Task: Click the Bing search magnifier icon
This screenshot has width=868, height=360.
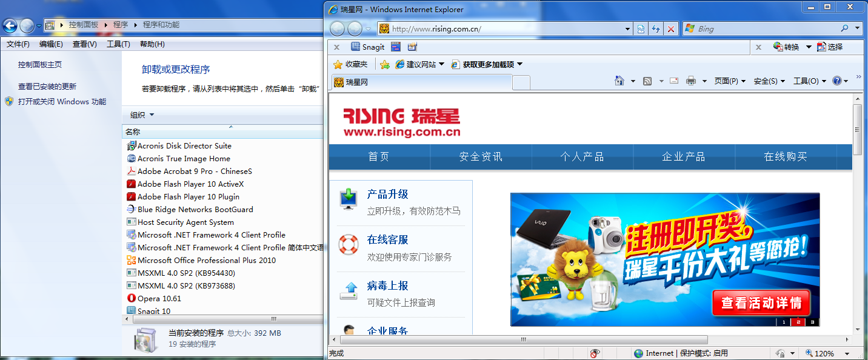Action: tap(844, 28)
